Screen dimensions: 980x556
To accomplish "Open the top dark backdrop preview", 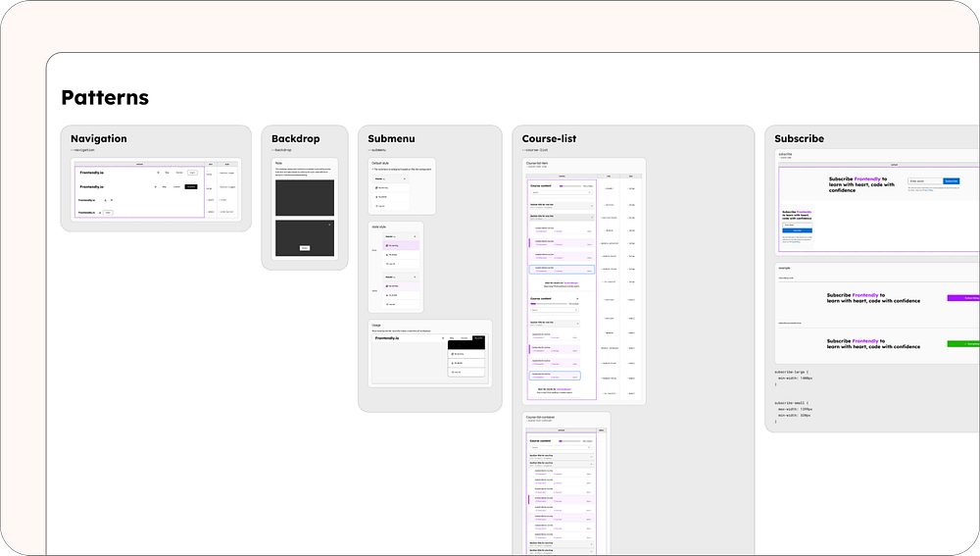I will pyautogui.click(x=305, y=198).
